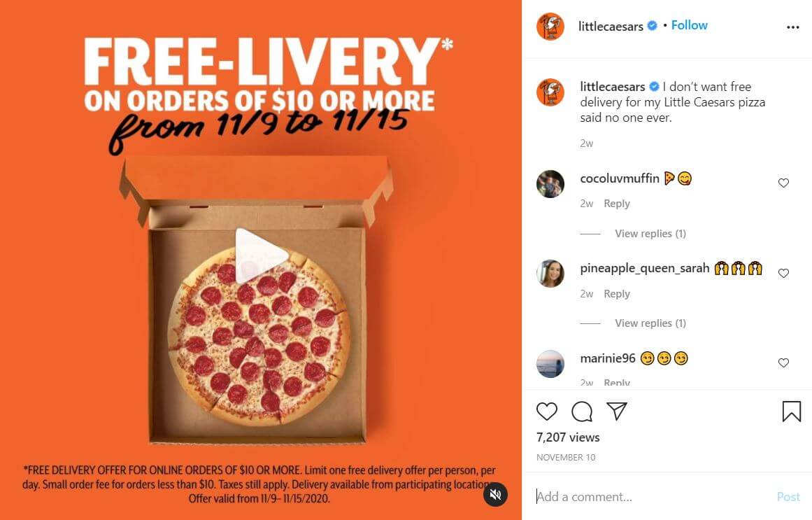Like cocoluvmuffin's comment heart

point(783,183)
